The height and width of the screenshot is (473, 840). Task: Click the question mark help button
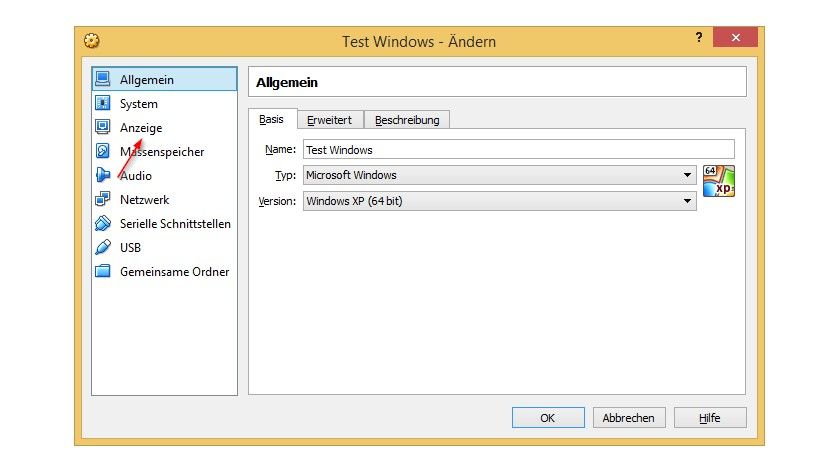pyautogui.click(x=699, y=37)
